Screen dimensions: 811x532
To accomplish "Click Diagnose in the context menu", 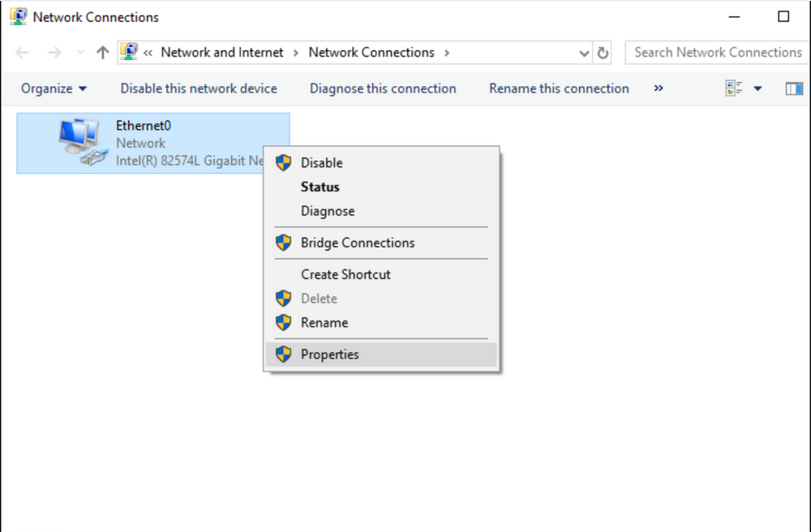I will click(x=328, y=211).
